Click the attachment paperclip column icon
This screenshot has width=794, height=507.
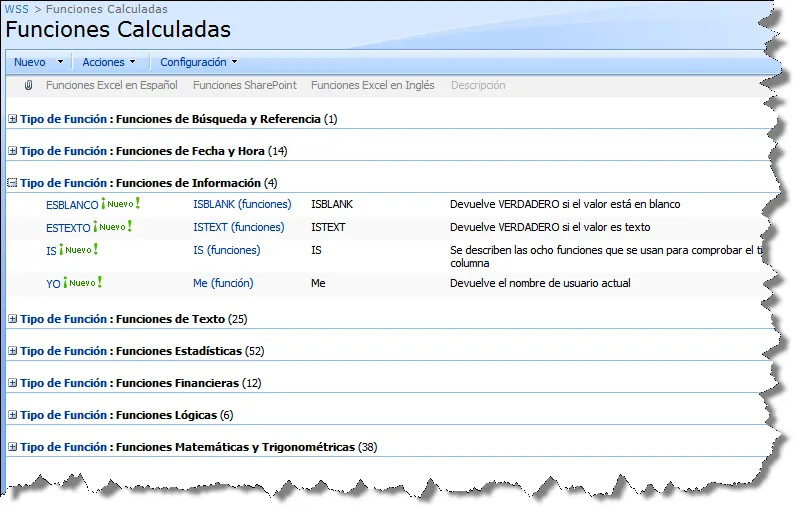(28, 85)
